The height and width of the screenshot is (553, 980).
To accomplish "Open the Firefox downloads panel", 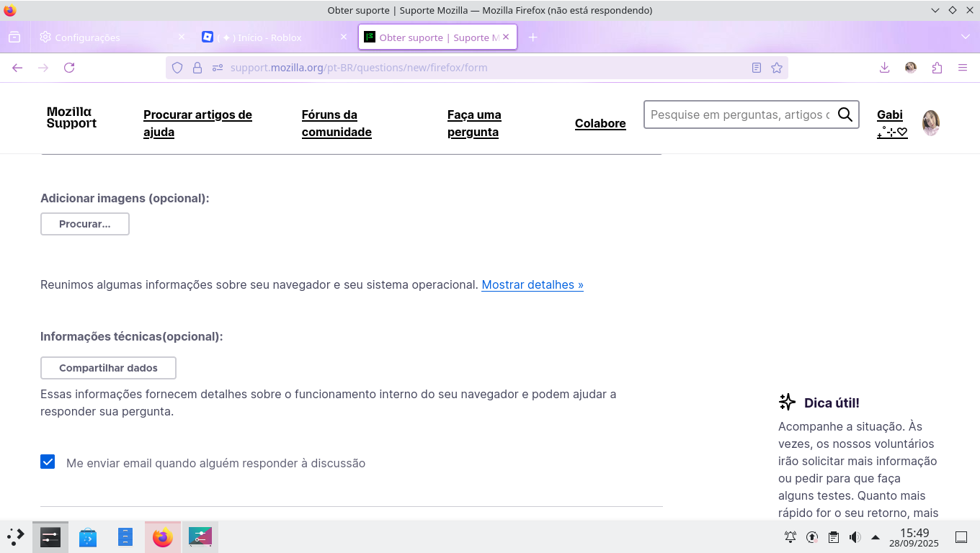I will pyautogui.click(x=885, y=68).
